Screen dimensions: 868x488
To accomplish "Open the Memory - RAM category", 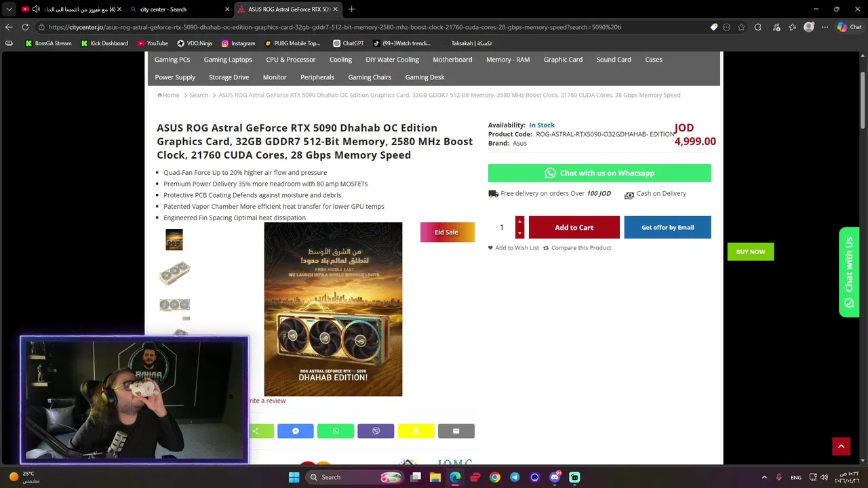I will (508, 60).
